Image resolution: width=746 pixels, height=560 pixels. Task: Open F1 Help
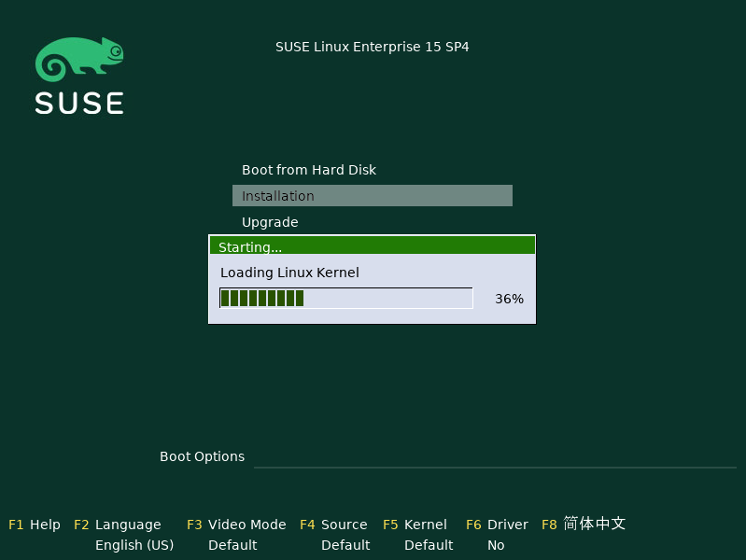tap(35, 525)
